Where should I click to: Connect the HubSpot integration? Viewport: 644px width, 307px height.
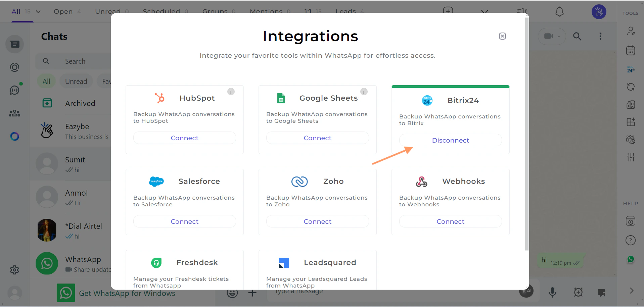pos(185,138)
